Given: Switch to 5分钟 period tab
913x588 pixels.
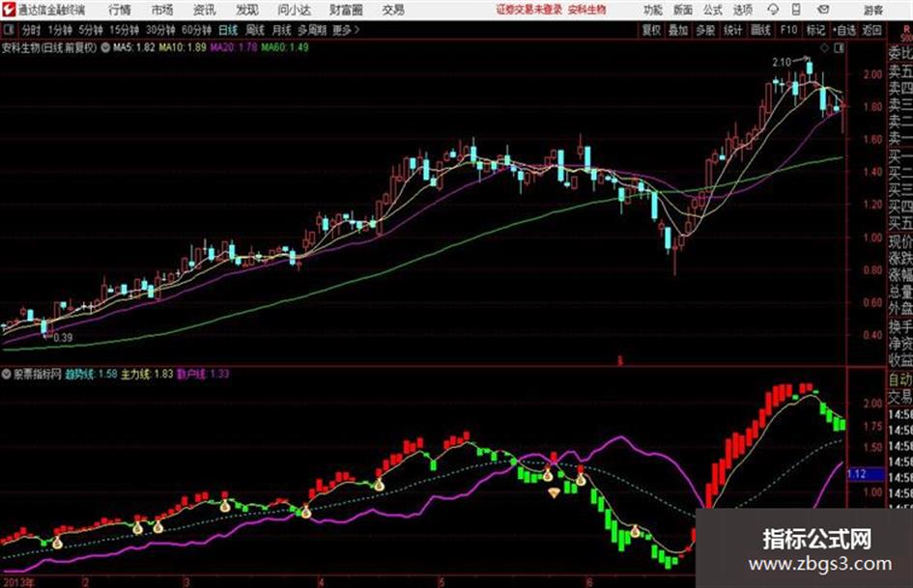Looking at the screenshot, I should tap(90, 30).
